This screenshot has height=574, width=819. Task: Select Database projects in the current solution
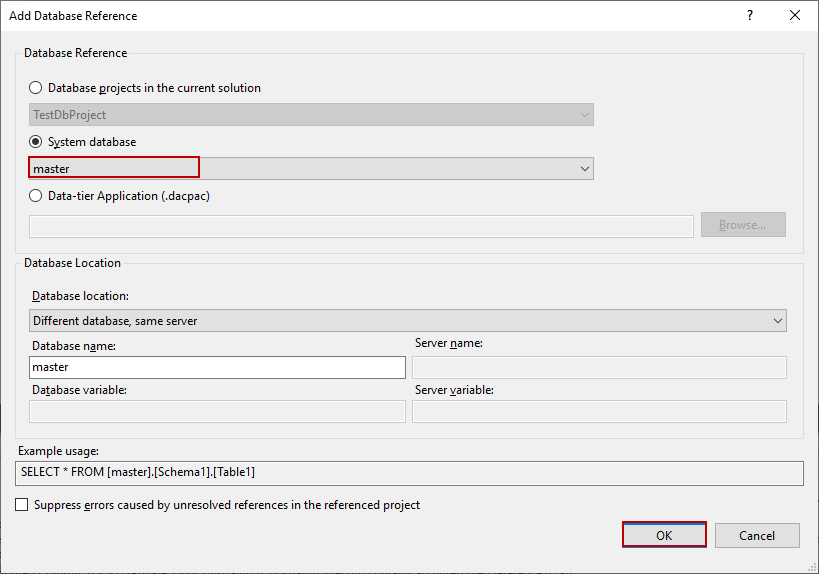(36, 88)
